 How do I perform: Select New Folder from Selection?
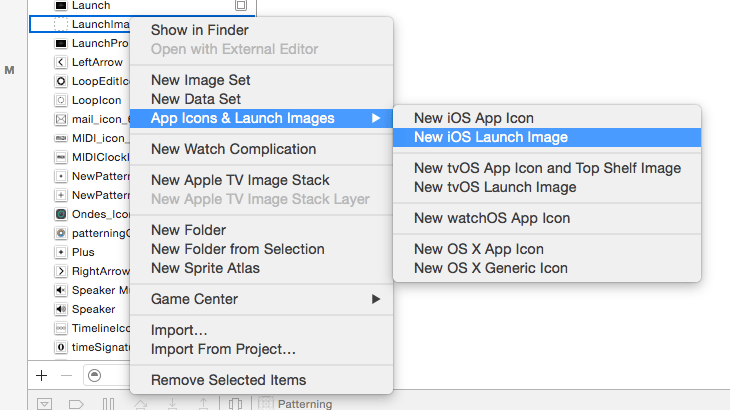tap(237, 249)
